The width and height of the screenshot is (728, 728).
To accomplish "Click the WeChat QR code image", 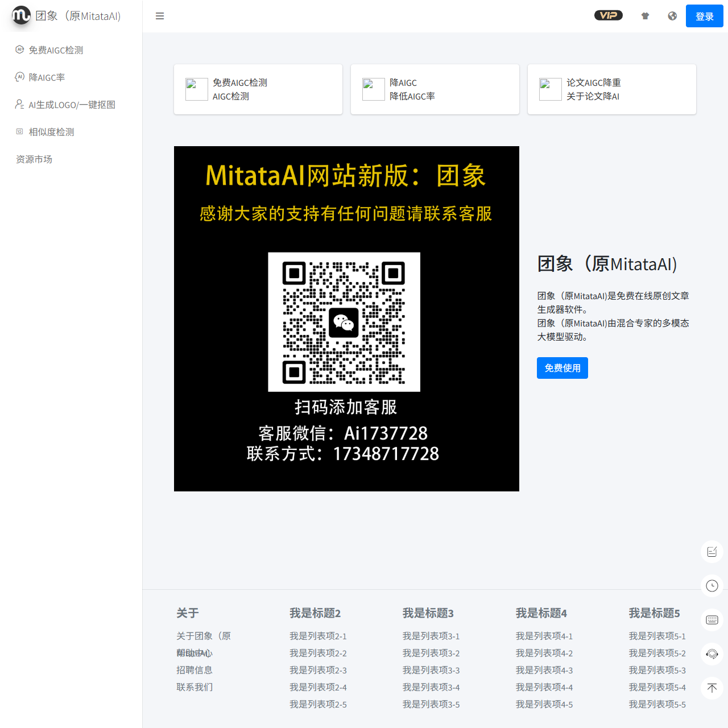I will click(344, 322).
